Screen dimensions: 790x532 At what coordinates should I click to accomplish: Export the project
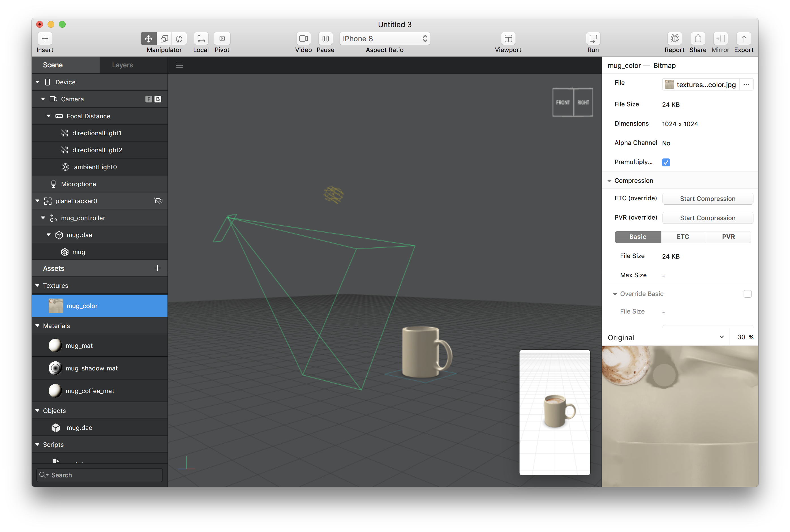[x=744, y=38]
